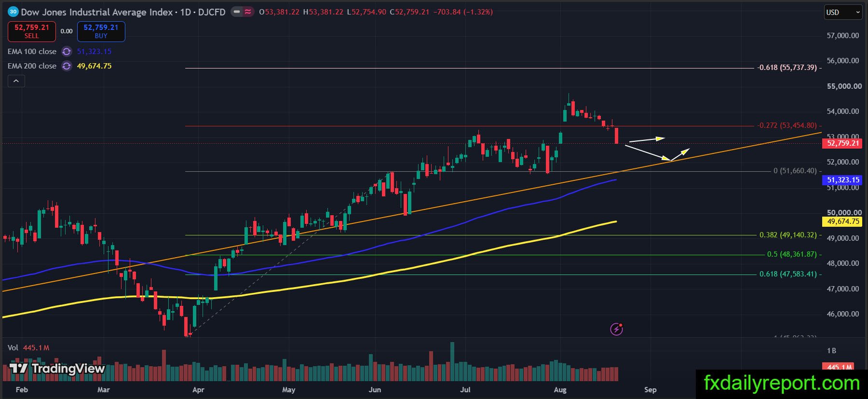Click the red current price tag 52,759.21
The image size is (868, 399).
(843, 143)
